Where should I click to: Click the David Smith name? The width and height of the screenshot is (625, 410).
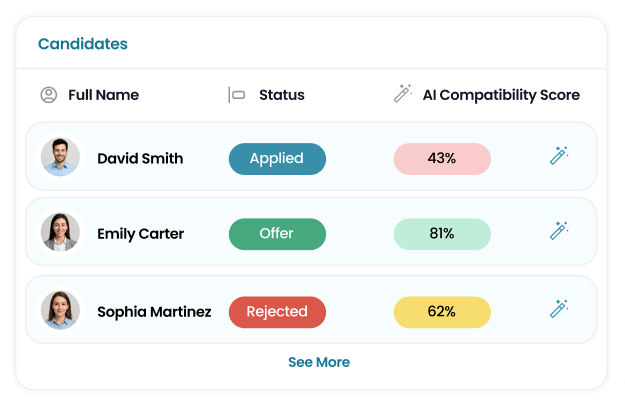click(x=140, y=158)
